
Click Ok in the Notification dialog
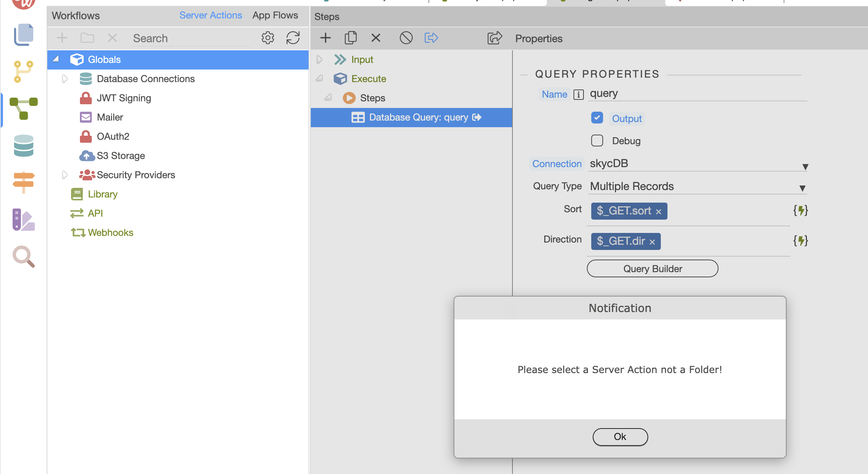coord(620,437)
